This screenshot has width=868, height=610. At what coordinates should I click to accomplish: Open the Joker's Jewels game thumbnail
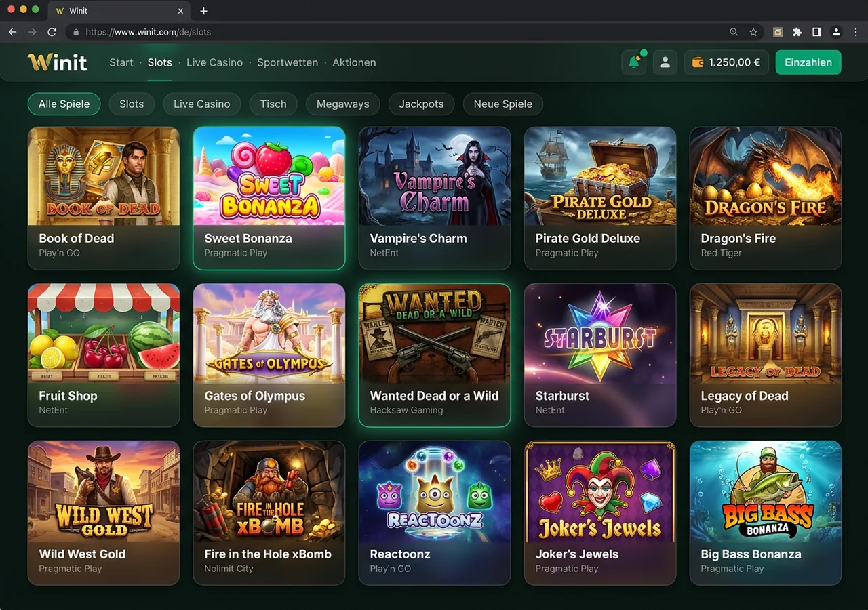600,491
